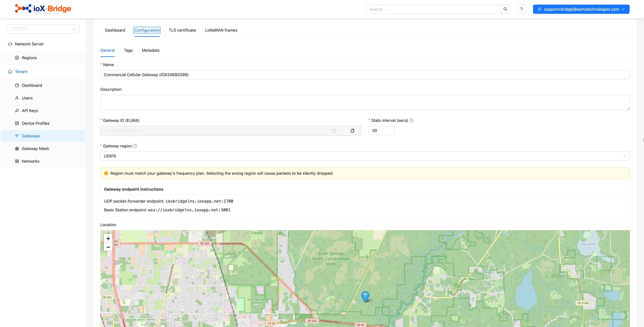Click the Lake Eaton map label
This screenshot has height=327, width=644.
pos(588,244)
